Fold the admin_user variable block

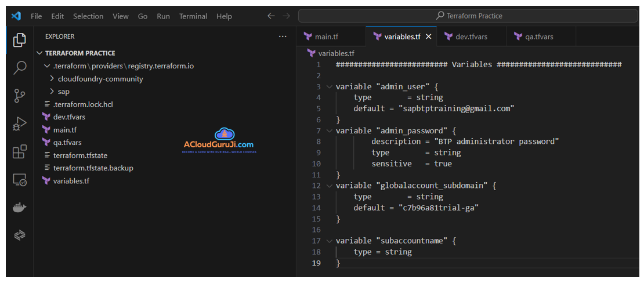pyautogui.click(x=330, y=86)
